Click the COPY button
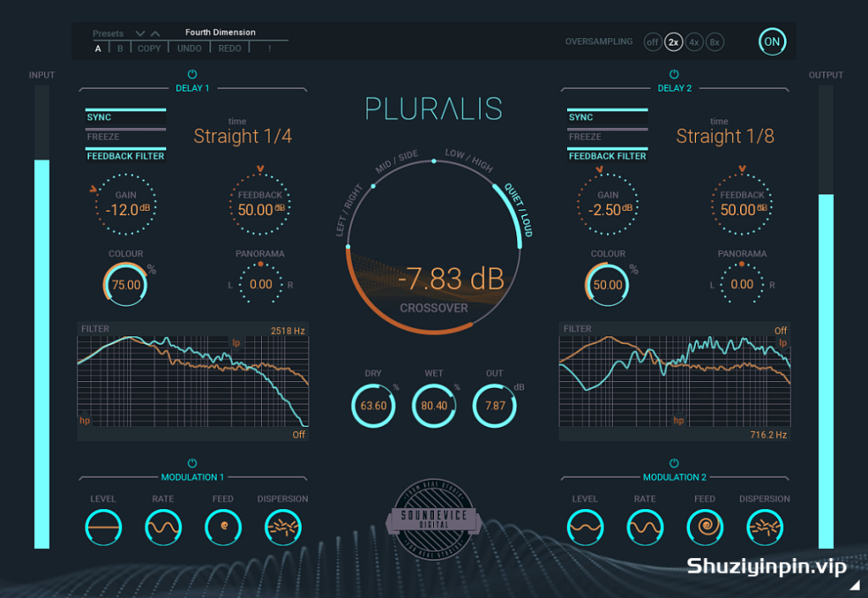The image size is (868, 598). point(149,48)
